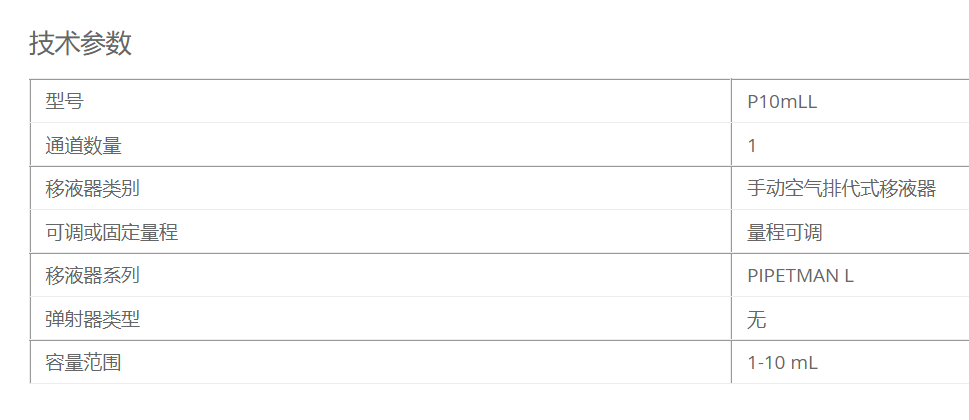This screenshot has height=420, width=969.
Task: Select the 可调或固定量程 label
Action: [x=112, y=232]
